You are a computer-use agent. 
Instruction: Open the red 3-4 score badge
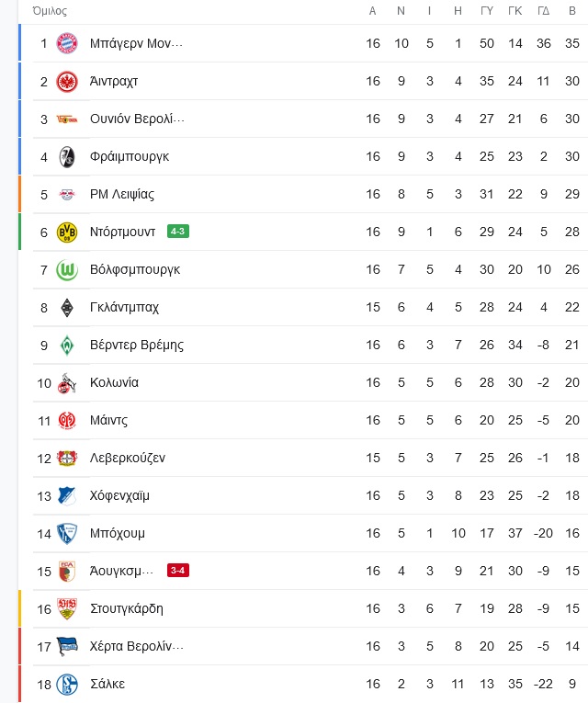coord(178,571)
